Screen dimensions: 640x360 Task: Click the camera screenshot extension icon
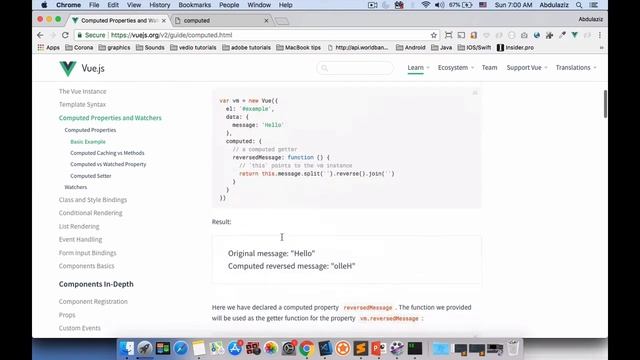point(524,35)
